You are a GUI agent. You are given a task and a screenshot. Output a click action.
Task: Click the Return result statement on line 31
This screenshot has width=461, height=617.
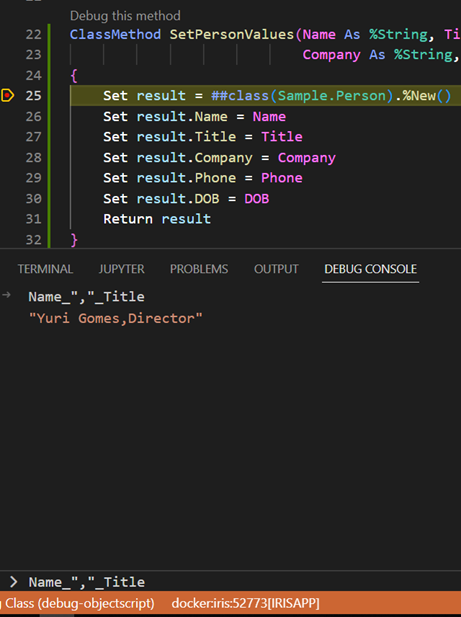157,219
